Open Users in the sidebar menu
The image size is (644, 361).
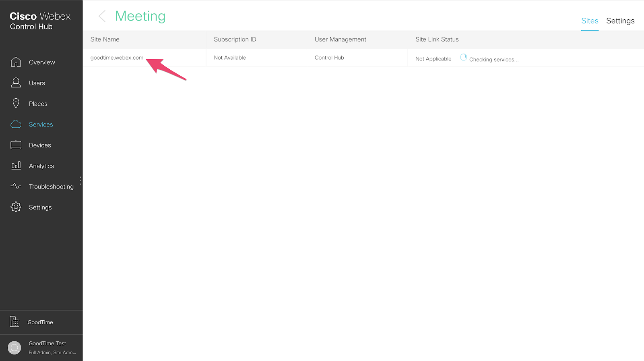(37, 83)
